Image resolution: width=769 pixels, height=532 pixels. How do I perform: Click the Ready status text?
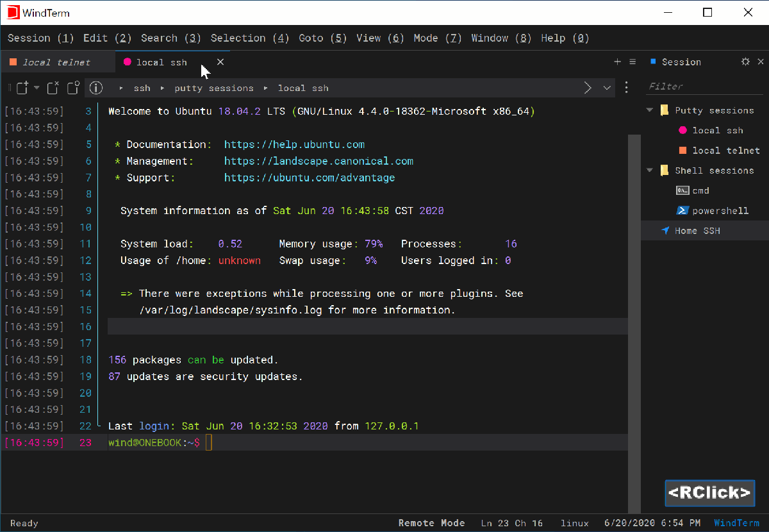click(x=24, y=524)
